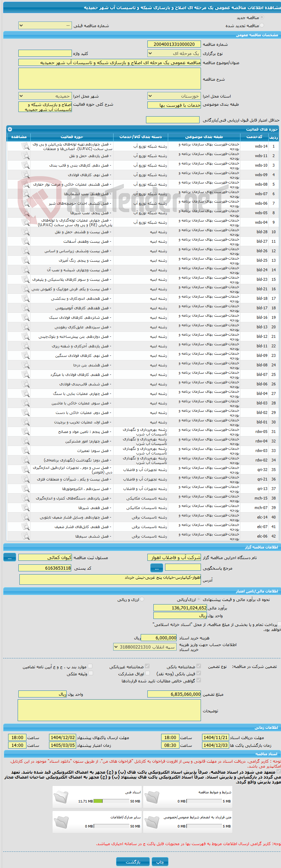281x868 pixels.
Task: Select the مناقصه جدید radio button
Action: point(262,17)
